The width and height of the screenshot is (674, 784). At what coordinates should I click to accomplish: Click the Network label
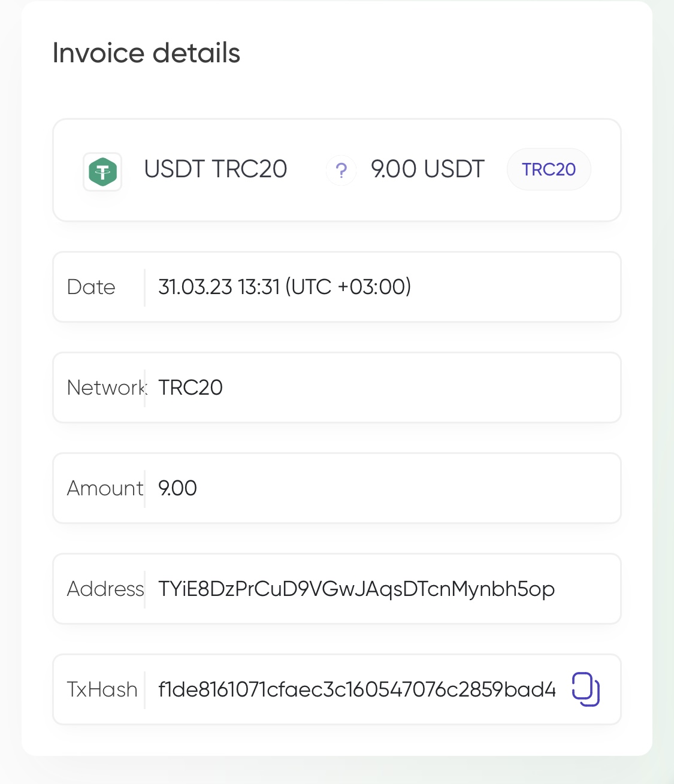107,388
